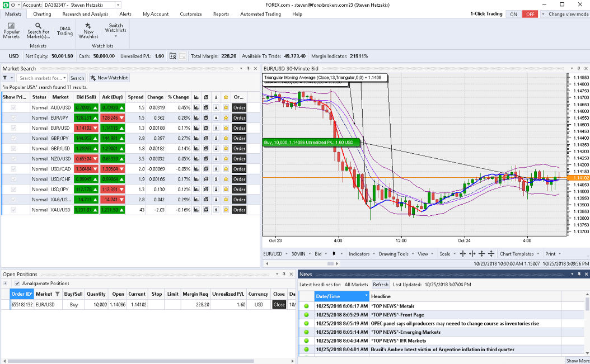View market info icon for NZD/USD

tap(216, 159)
